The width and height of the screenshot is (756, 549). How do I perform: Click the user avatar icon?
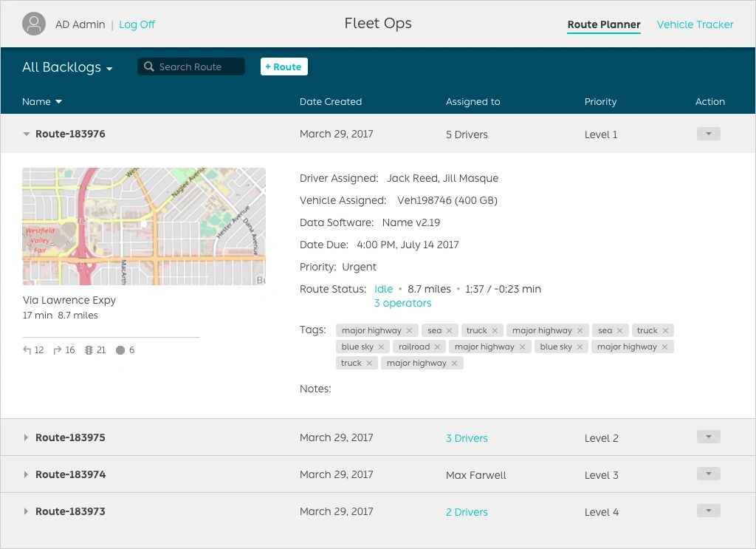tap(34, 24)
